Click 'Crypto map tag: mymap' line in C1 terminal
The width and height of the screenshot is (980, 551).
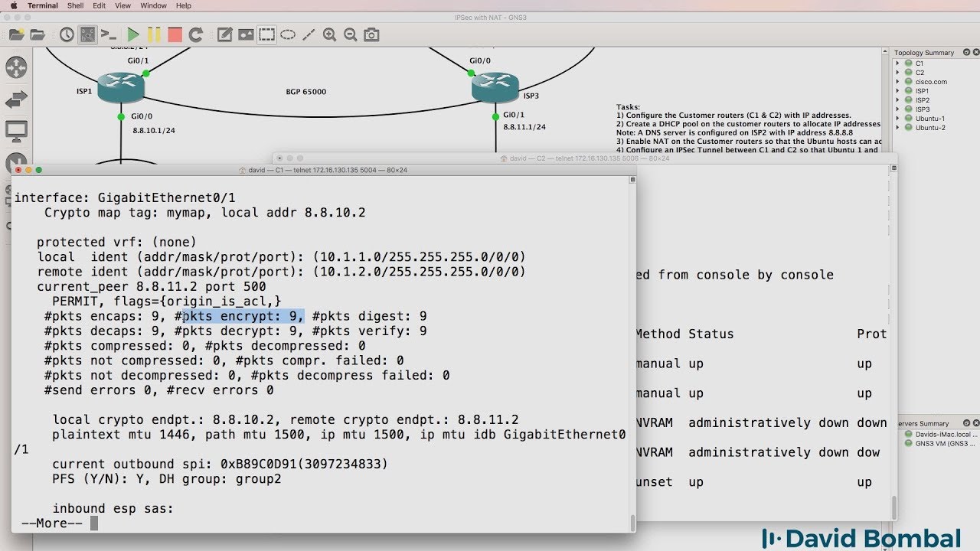205,213
